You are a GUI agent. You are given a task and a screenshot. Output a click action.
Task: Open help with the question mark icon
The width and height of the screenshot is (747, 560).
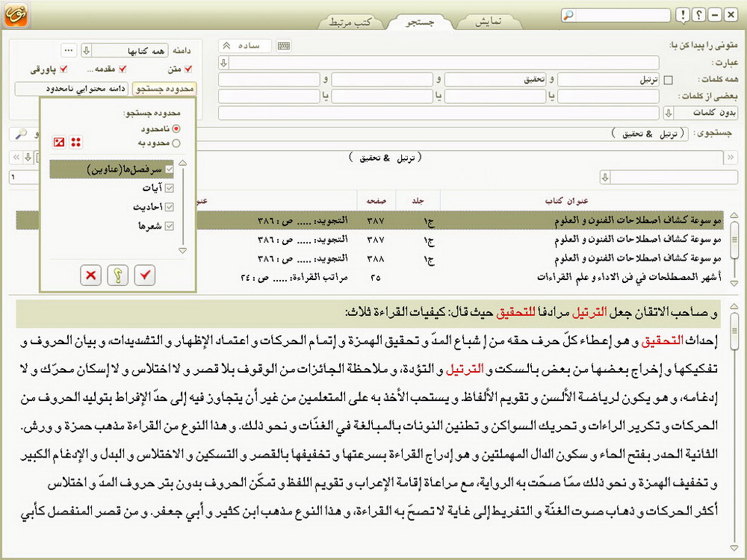699,15
